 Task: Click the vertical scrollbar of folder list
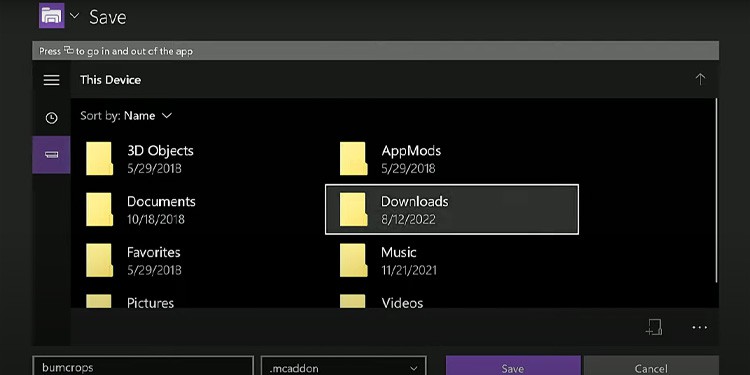716,190
